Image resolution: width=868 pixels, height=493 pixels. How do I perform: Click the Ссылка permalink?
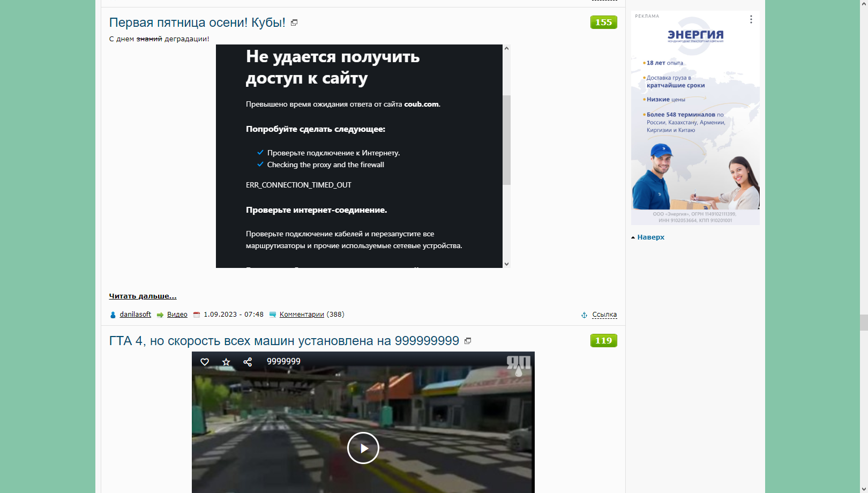604,315
